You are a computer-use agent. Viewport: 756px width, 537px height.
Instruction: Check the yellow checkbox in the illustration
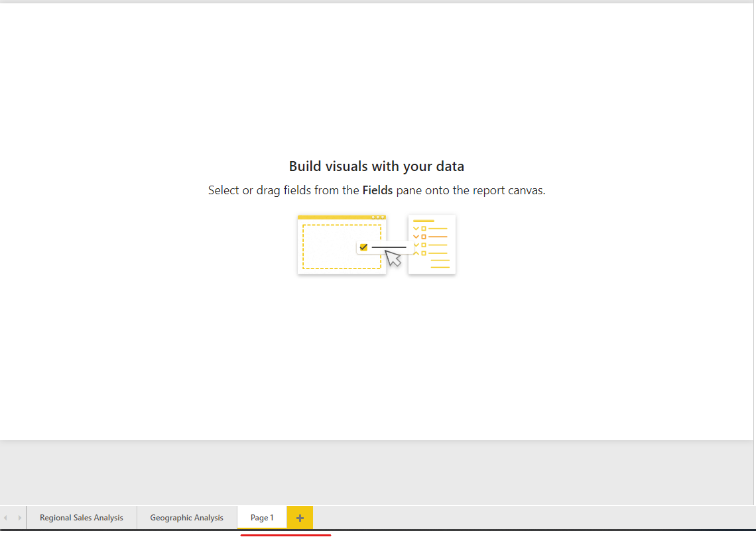coord(363,247)
